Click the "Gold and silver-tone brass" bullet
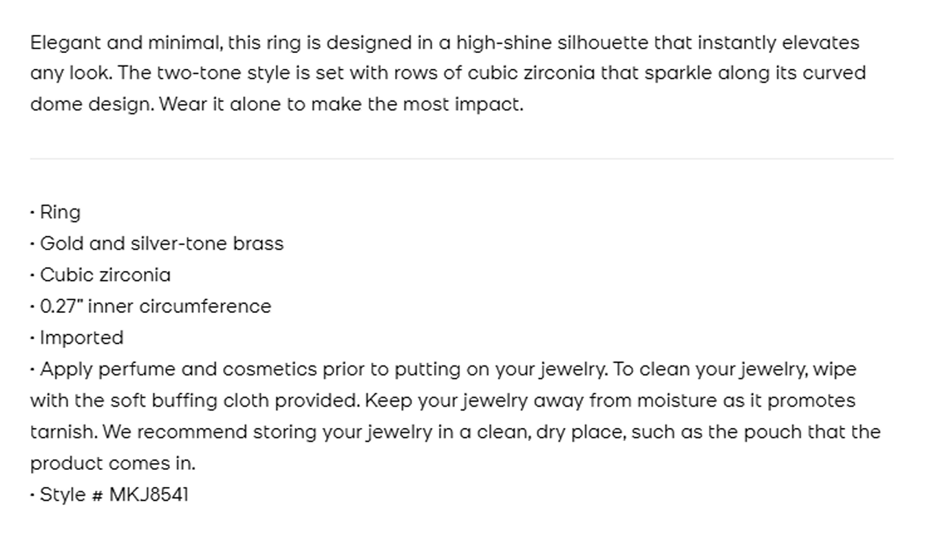Viewport: 929px width, 560px height. click(162, 244)
